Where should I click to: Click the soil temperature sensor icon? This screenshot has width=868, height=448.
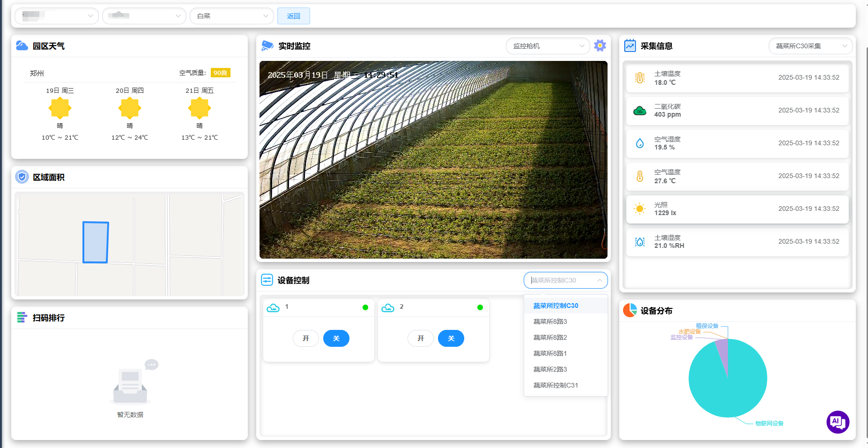coord(639,78)
